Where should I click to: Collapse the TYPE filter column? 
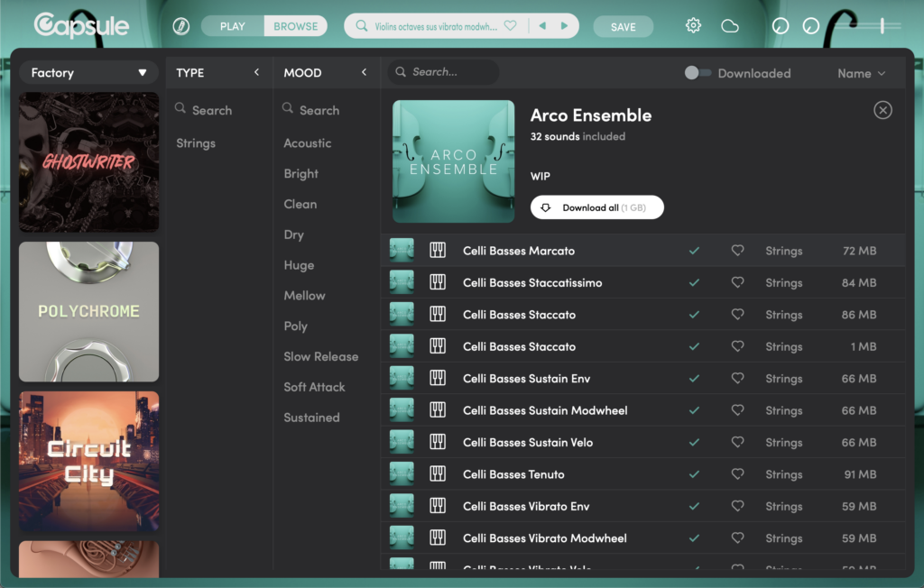point(256,73)
